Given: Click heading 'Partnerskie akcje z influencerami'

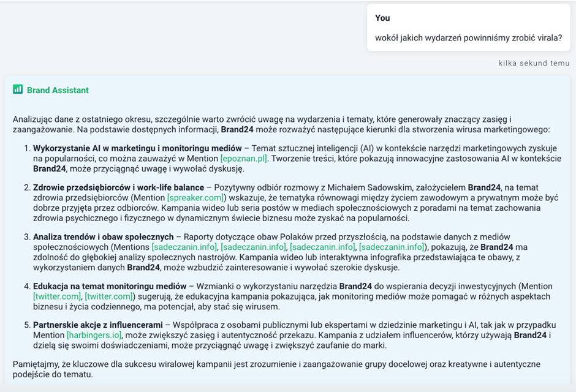Looking at the screenshot, I should point(97,325).
